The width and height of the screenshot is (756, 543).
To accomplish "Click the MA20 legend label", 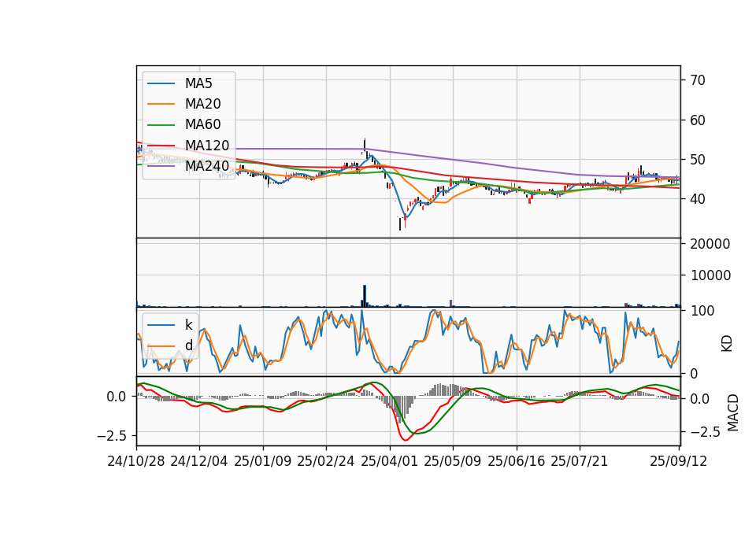I will 202,104.
